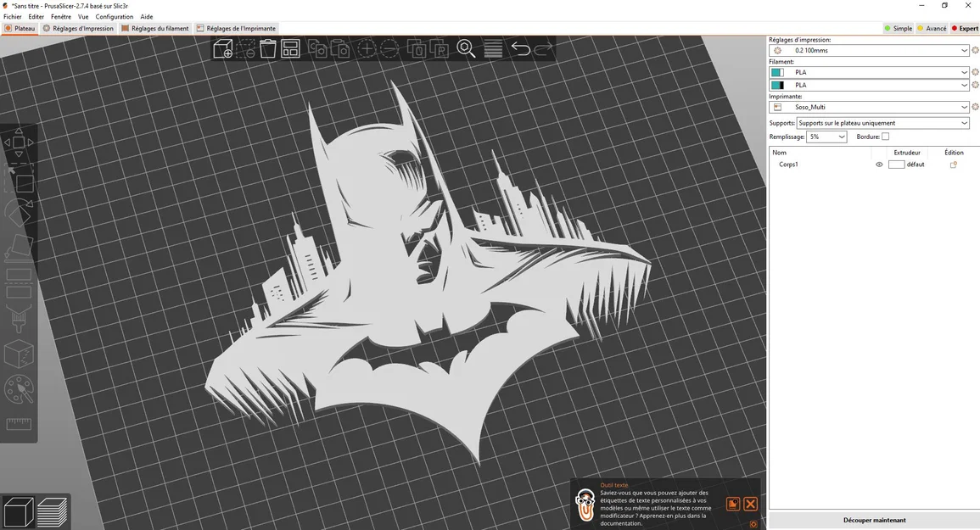Open the Configuration menu
Image resolution: width=980 pixels, height=530 pixels.
[114, 16]
